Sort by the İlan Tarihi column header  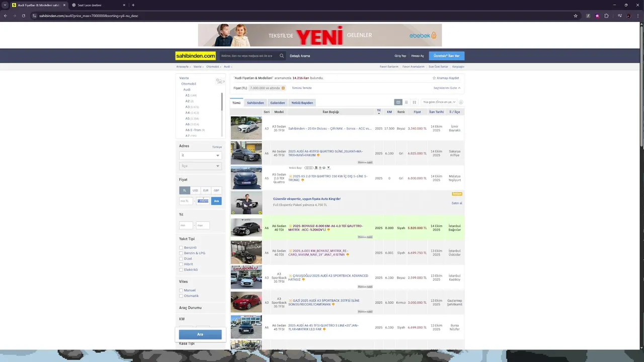(x=436, y=112)
